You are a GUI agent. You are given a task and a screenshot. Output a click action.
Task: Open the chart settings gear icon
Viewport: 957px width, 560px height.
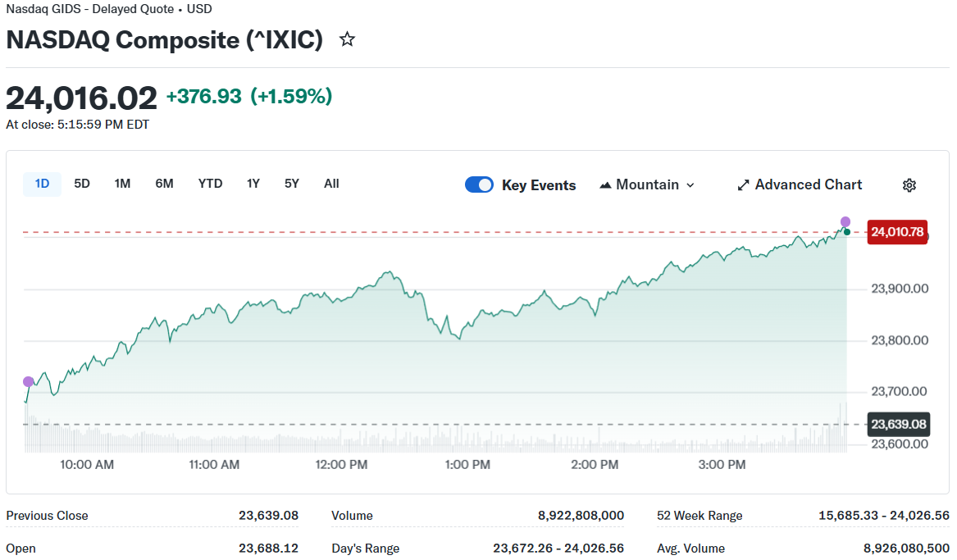pyautogui.click(x=909, y=185)
